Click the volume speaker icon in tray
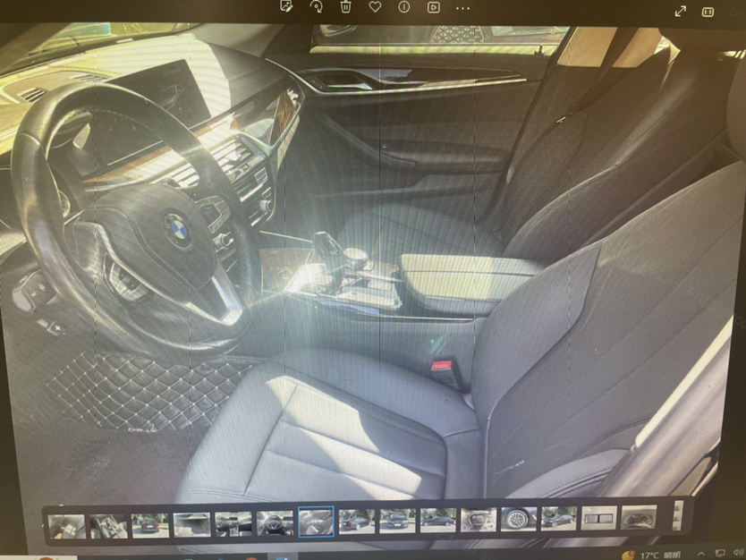 [x=738, y=552]
